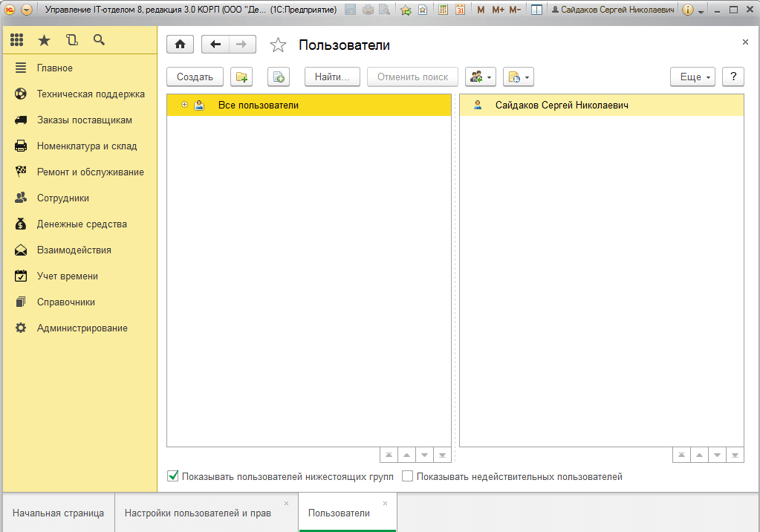760x532 pixels.
Task: Switch to Начальная страница tab
Action: click(58, 513)
